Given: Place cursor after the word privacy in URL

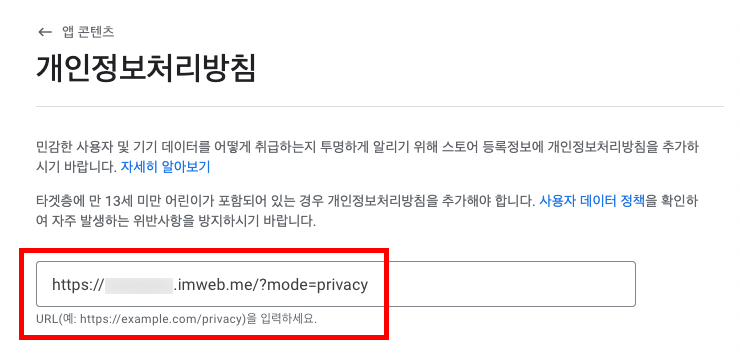Looking at the screenshot, I should pos(368,285).
